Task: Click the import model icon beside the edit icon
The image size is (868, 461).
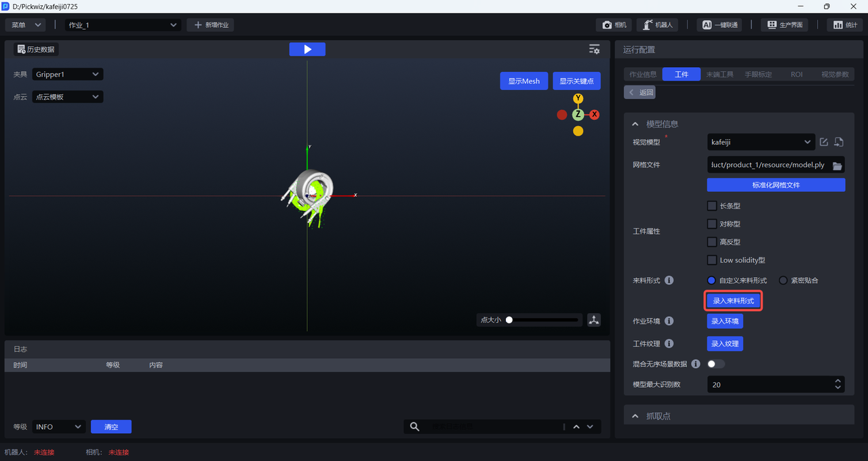Action: (x=839, y=142)
